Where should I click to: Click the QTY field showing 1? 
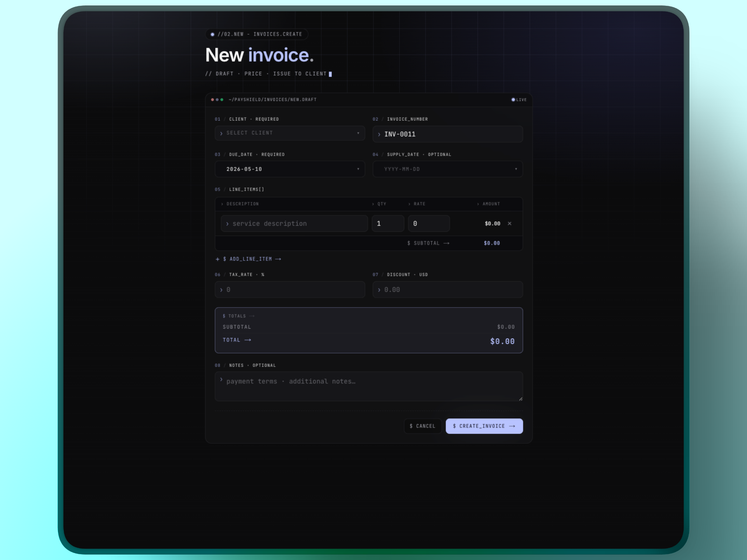[x=388, y=223]
